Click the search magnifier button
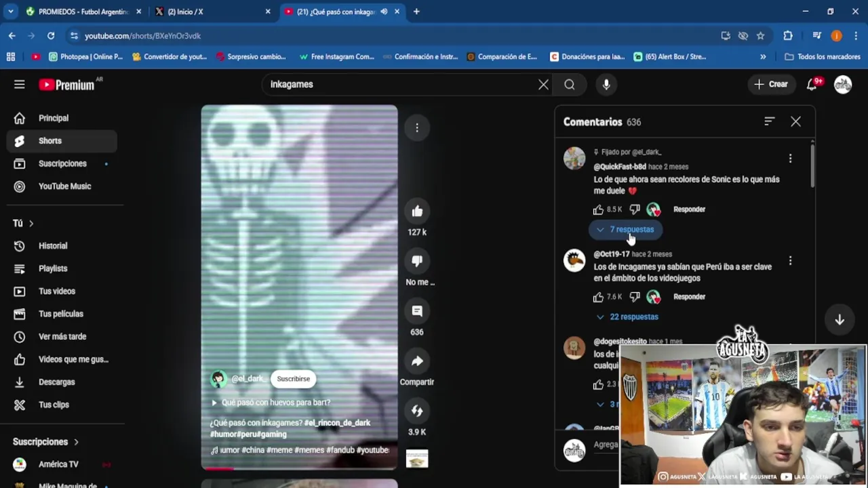Image resolution: width=868 pixels, height=488 pixels. pyautogui.click(x=570, y=84)
